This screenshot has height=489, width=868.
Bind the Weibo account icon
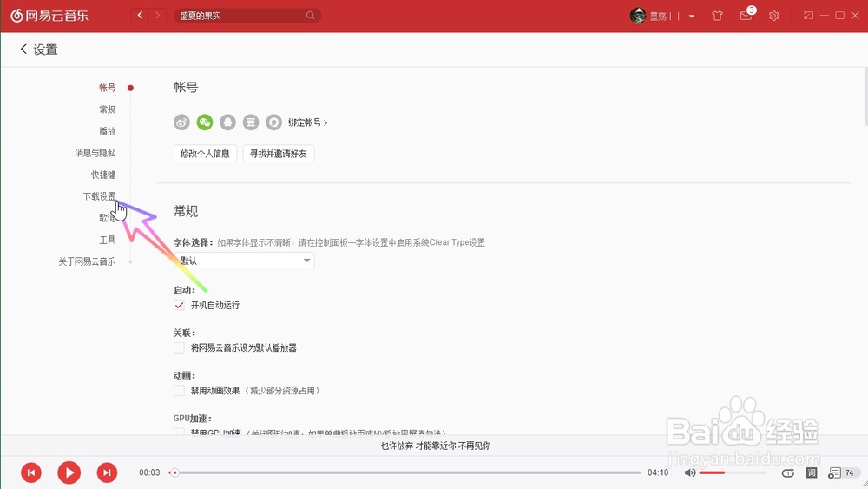point(181,122)
